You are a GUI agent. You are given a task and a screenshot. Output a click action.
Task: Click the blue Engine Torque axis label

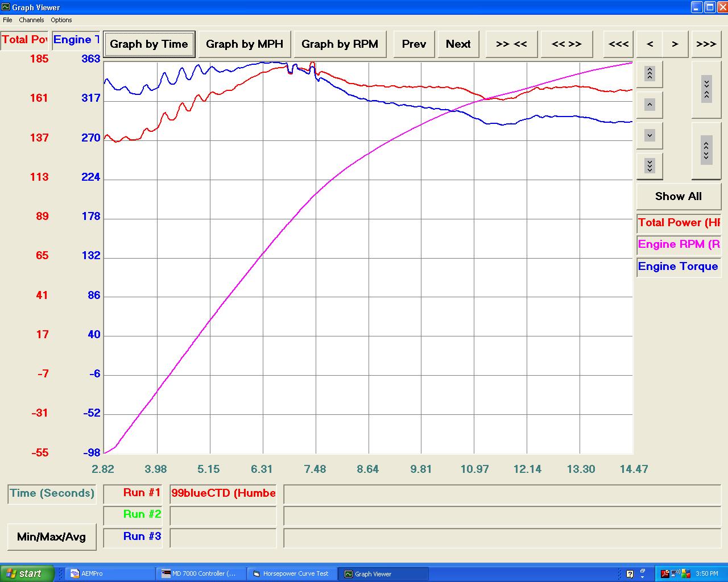click(x=76, y=40)
